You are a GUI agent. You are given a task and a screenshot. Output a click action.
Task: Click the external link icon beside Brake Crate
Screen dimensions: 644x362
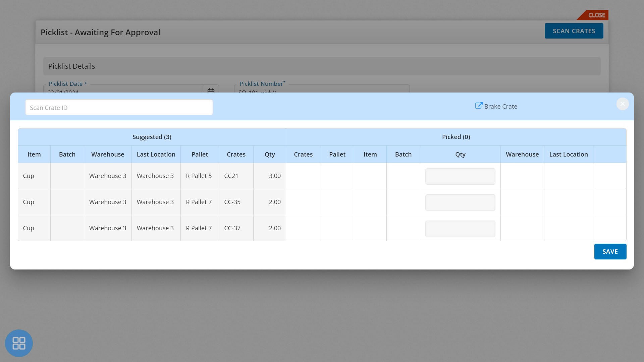pos(479,106)
